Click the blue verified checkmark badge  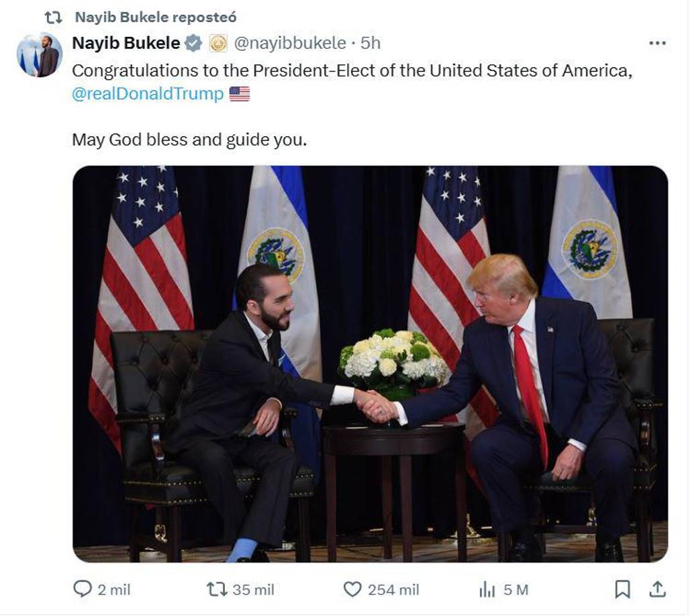pos(191,42)
